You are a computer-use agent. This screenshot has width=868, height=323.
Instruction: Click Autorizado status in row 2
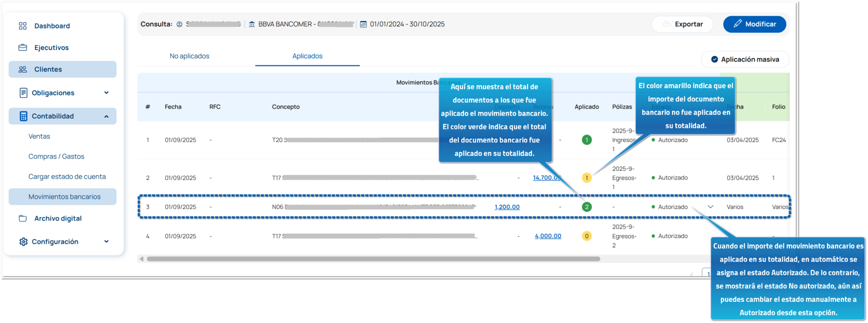tap(669, 178)
